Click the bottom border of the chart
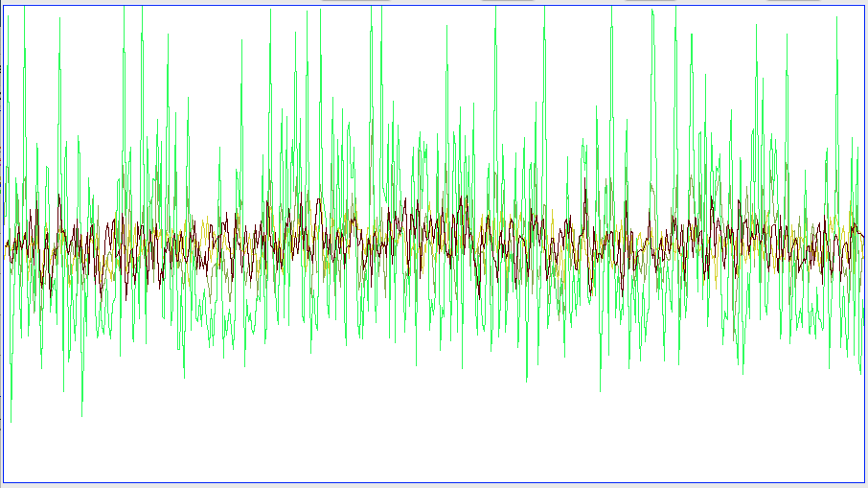This screenshot has width=868, height=488. tap(431, 482)
